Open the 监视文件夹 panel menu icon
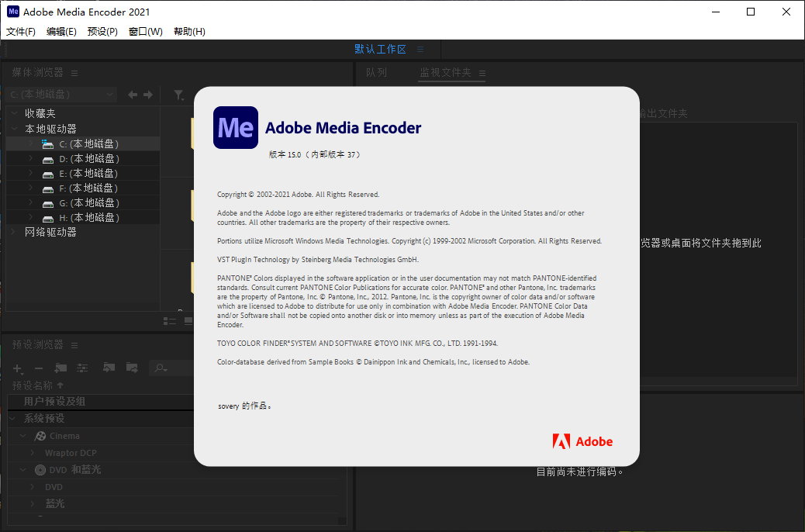The width and height of the screenshot is (805, 532). (x=482, y=73)
